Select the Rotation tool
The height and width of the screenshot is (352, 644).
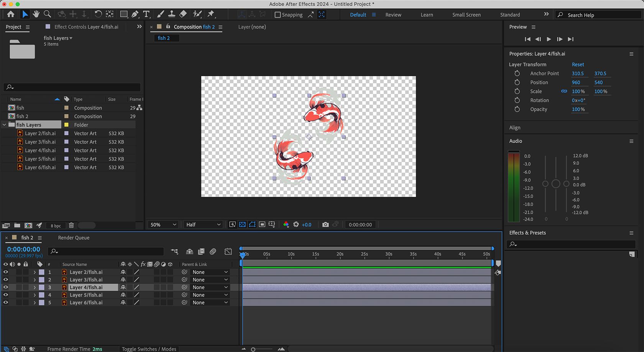(98, 14)
